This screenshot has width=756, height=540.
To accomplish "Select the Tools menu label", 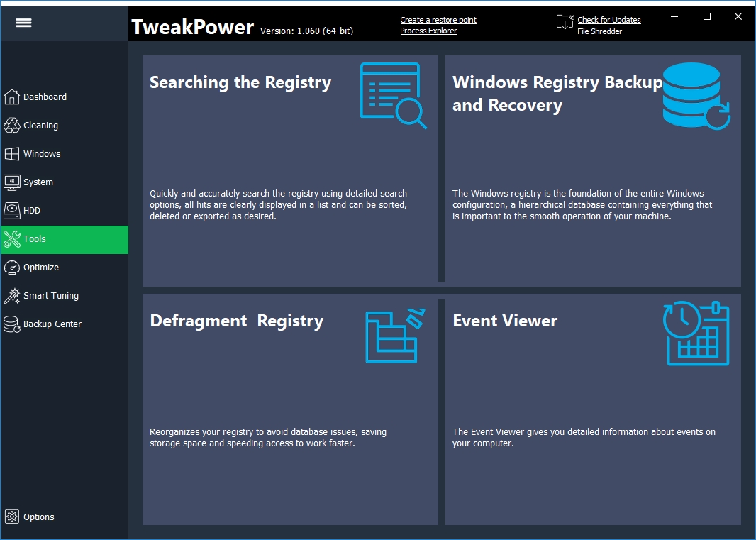I will pos(34,239).
